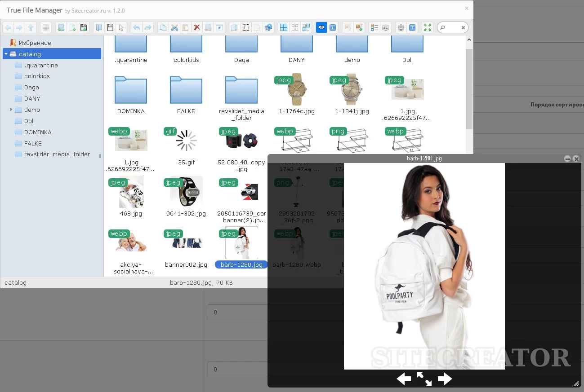This screenshot has height=392, width=584.
Task: Select the 9641-302.jpg thumbnail
Action: [186, 192]
